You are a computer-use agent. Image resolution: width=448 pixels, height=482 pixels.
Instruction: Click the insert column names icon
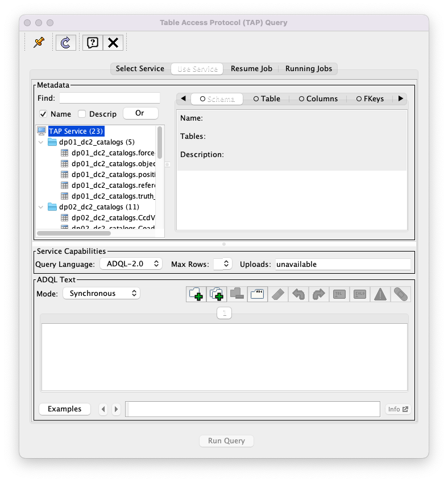point(359,294)
